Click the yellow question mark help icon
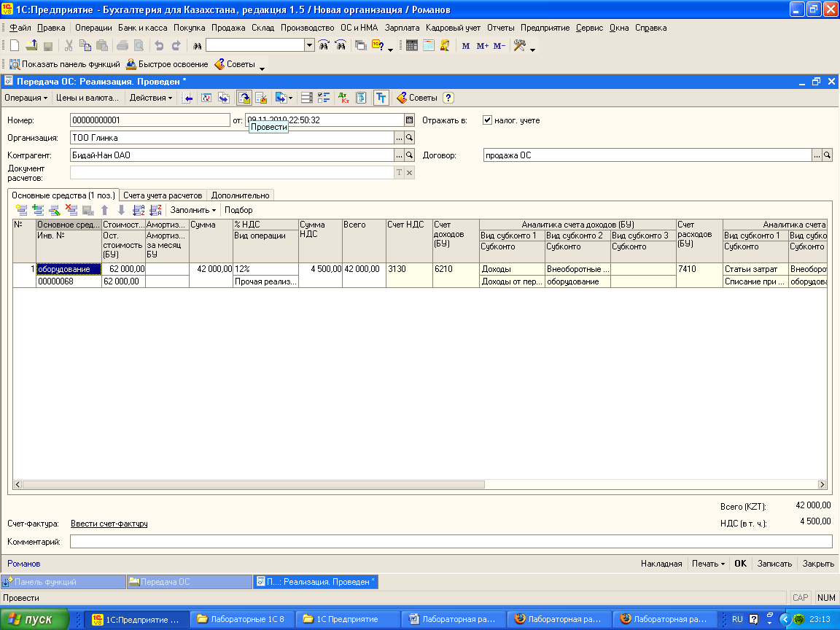840x630 pixels. (448, 98)
